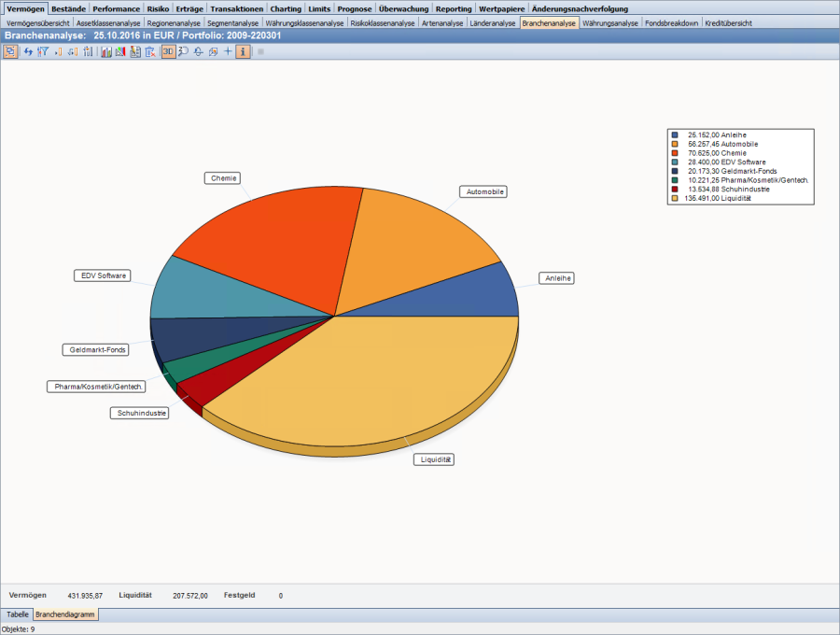
Task: Open the Performance menu tab
Action: pos(116,8)
